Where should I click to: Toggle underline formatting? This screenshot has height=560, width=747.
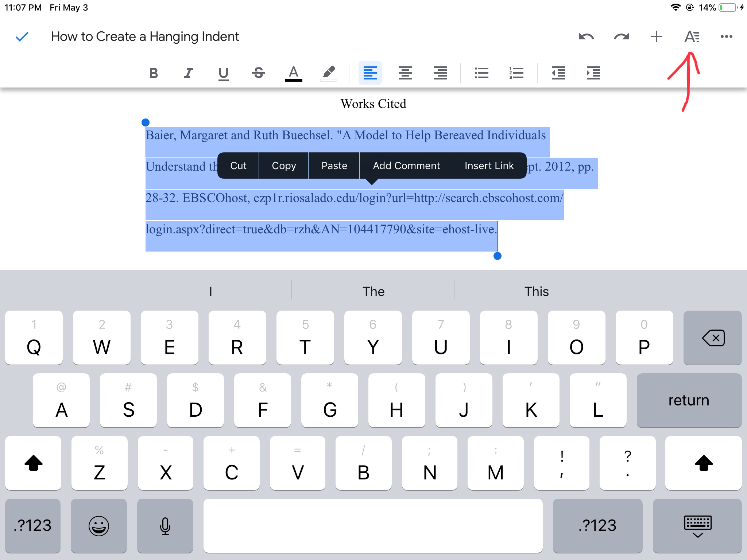[x=223, y=73]
